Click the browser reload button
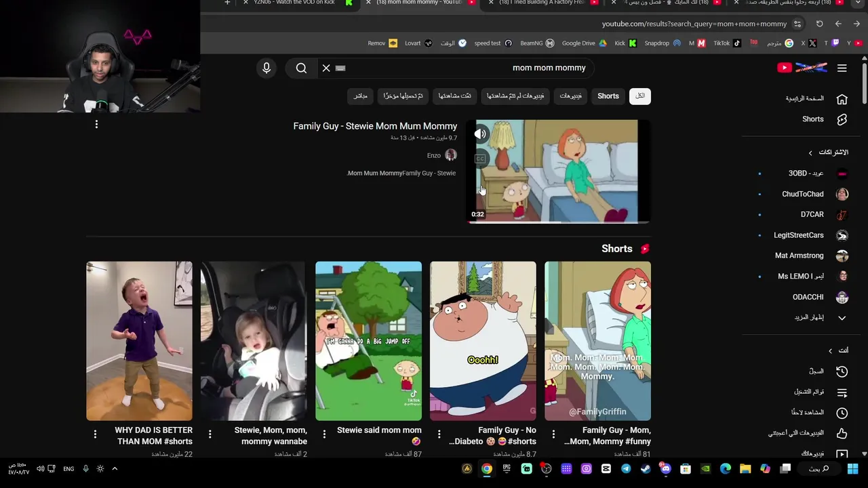 [819, 24]
